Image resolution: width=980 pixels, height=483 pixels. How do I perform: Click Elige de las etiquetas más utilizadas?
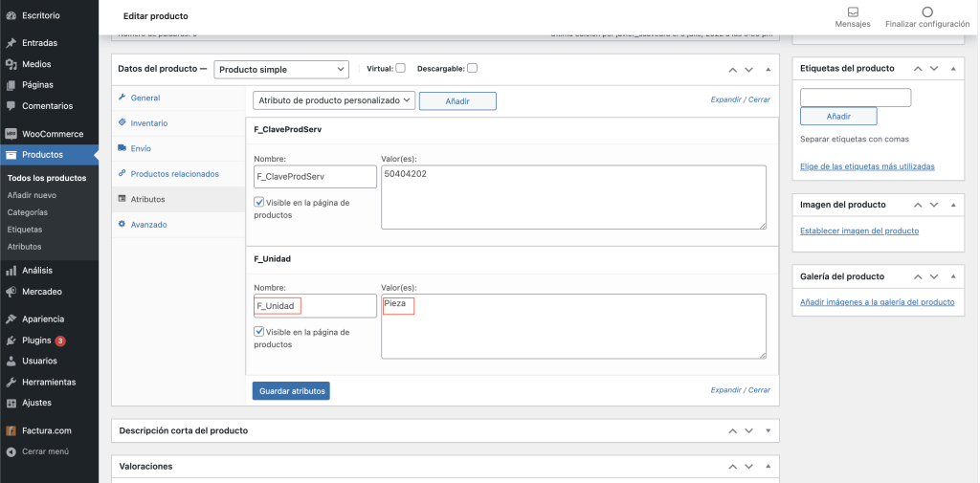pos(867,166)
